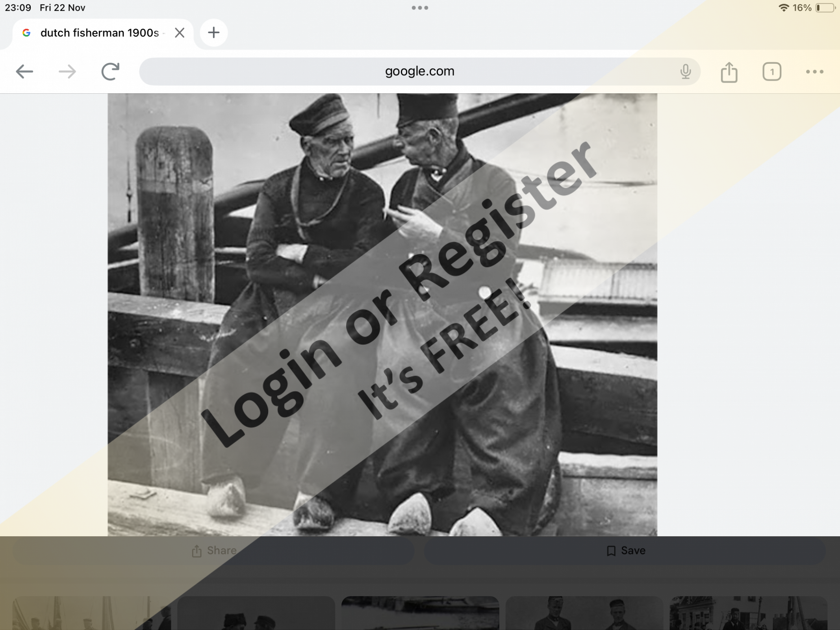The image size is (840, 630).
Task: Tap the microphone voice search icon
Action: [685, 72]
